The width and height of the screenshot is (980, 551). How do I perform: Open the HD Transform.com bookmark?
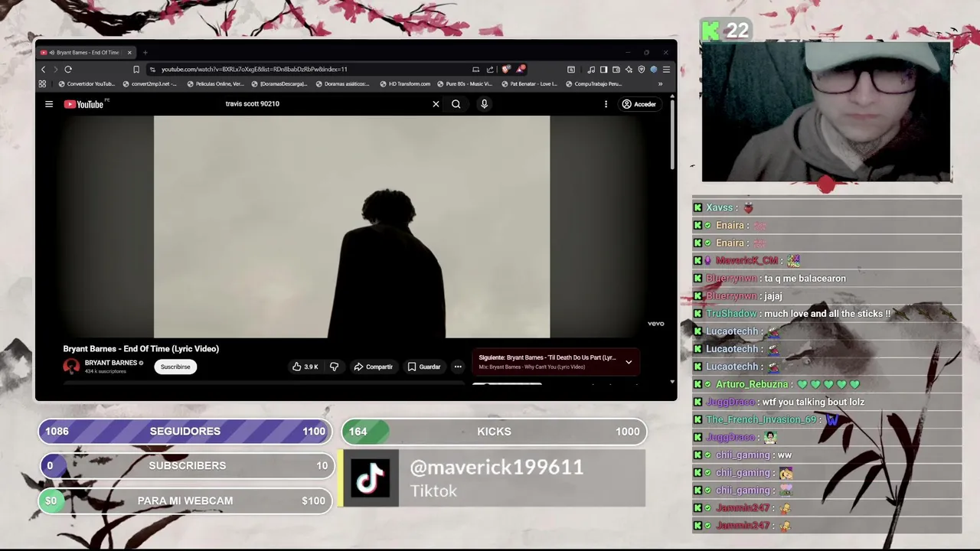coord(406,84)
